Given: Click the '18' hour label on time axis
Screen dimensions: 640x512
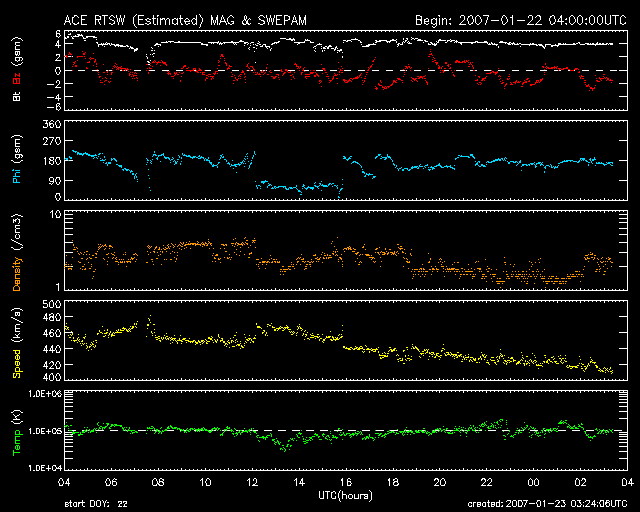Looking at the screenshot, I should [x=393, y=483].
